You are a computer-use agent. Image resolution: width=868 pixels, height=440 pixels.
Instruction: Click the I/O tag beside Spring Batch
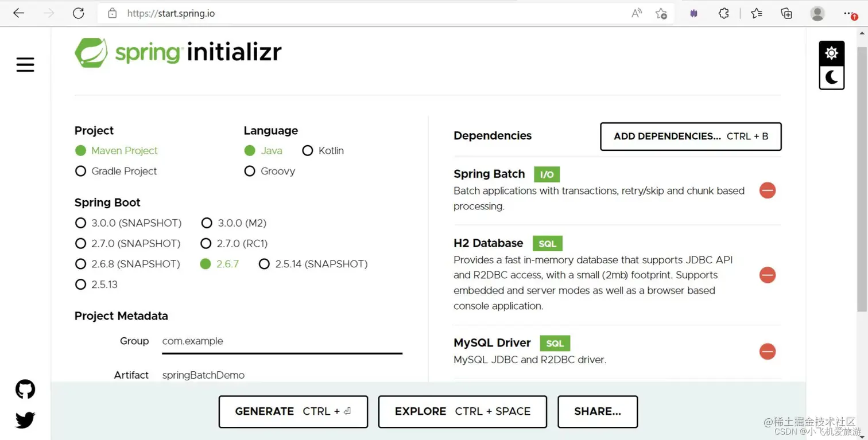point(547,174)
